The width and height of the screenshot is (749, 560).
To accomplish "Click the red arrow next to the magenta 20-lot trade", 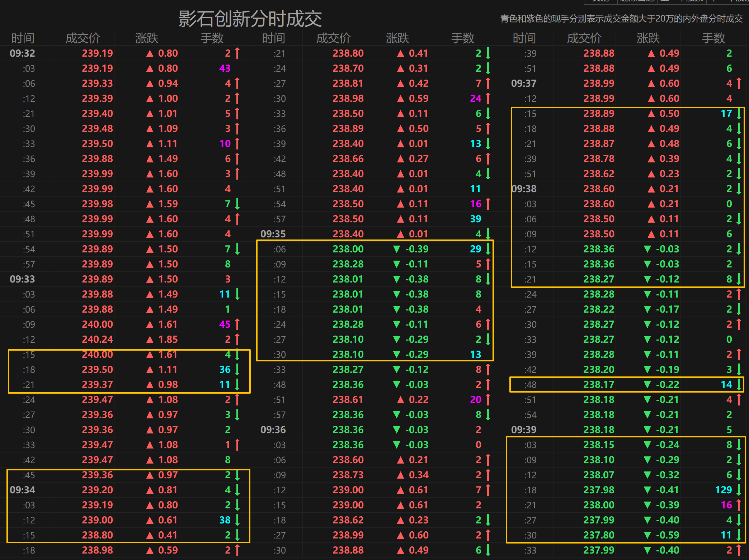I will point(488,399).
